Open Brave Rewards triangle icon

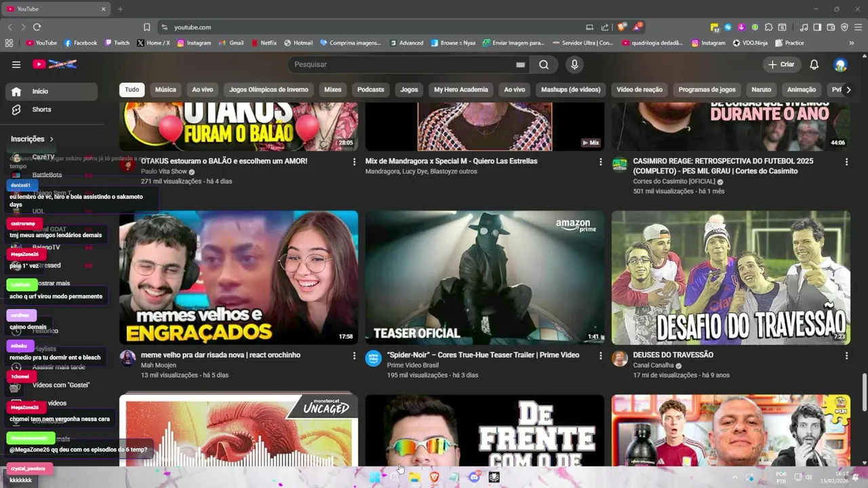[x=637, y=27]
